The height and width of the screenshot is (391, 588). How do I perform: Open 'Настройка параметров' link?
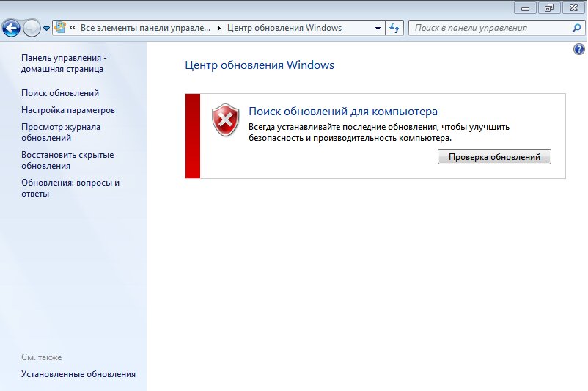click(x=68, y=110)
